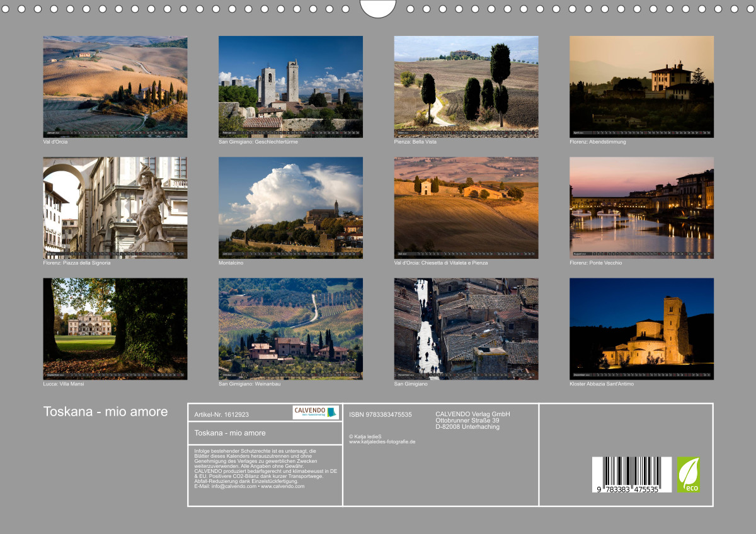The height and width of the screenshot is (534, 756).
Task: Click the info@calvendo.com email address
Action: pos(232,486)
